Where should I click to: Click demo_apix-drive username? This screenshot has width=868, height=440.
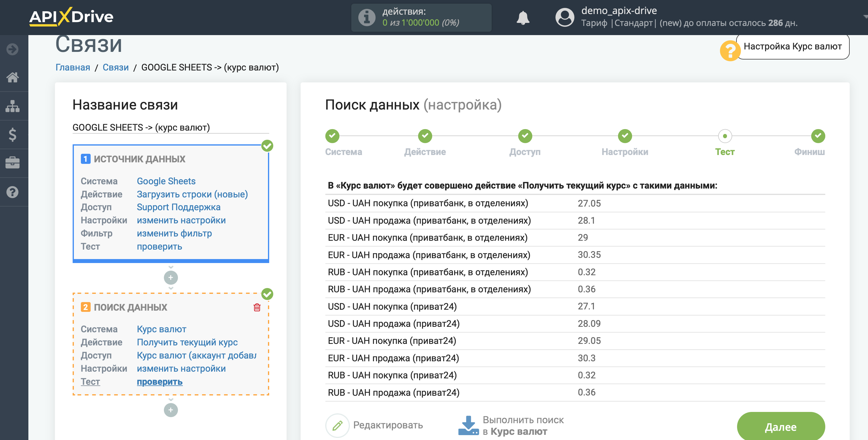[x=619, y=11]
